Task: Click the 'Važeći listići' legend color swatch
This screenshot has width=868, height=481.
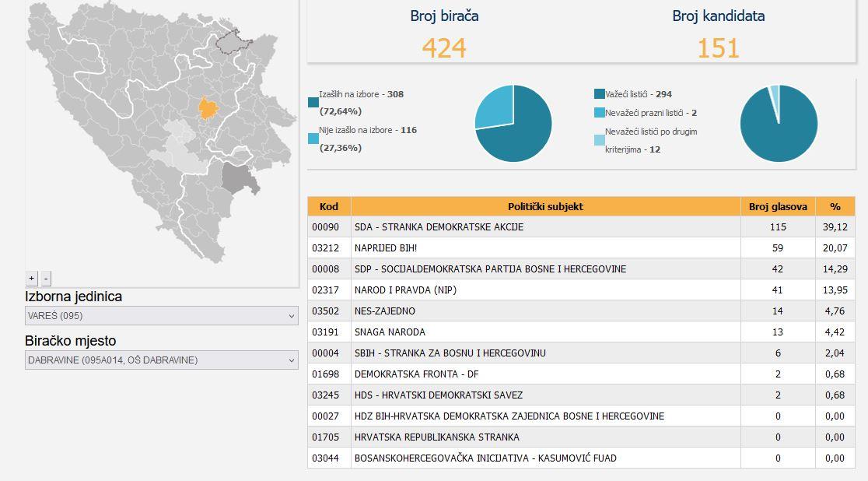Action: coord(600,94)
